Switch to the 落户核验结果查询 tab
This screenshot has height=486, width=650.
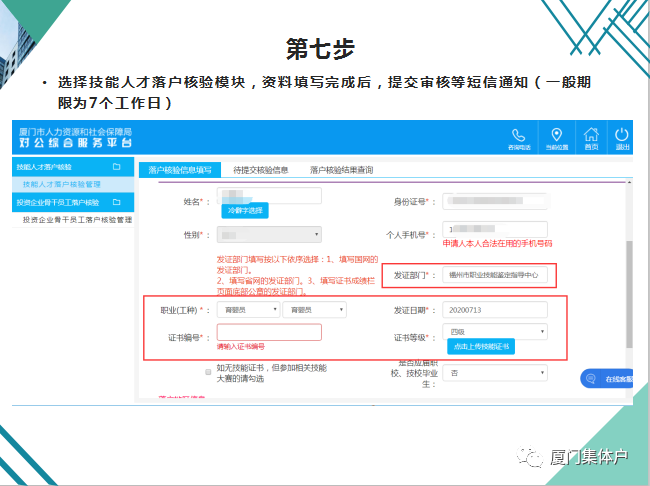(341, 170)
